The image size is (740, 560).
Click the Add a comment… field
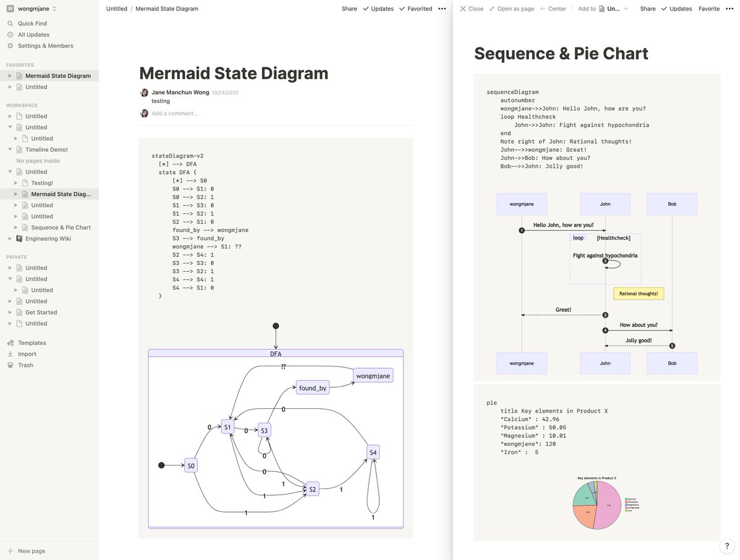pyautogui.click(x=175, y=113)
